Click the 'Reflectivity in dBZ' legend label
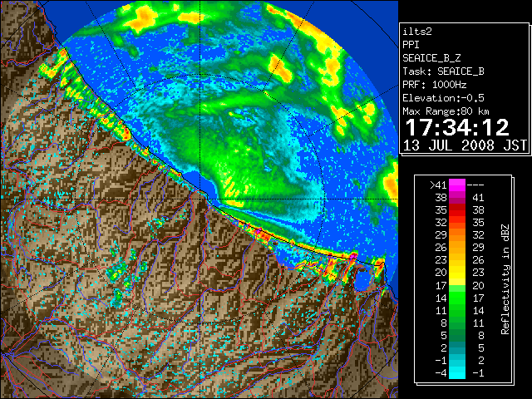Image resolution: width=532 pixels, height=399 pixels. [x=505, y=279]
